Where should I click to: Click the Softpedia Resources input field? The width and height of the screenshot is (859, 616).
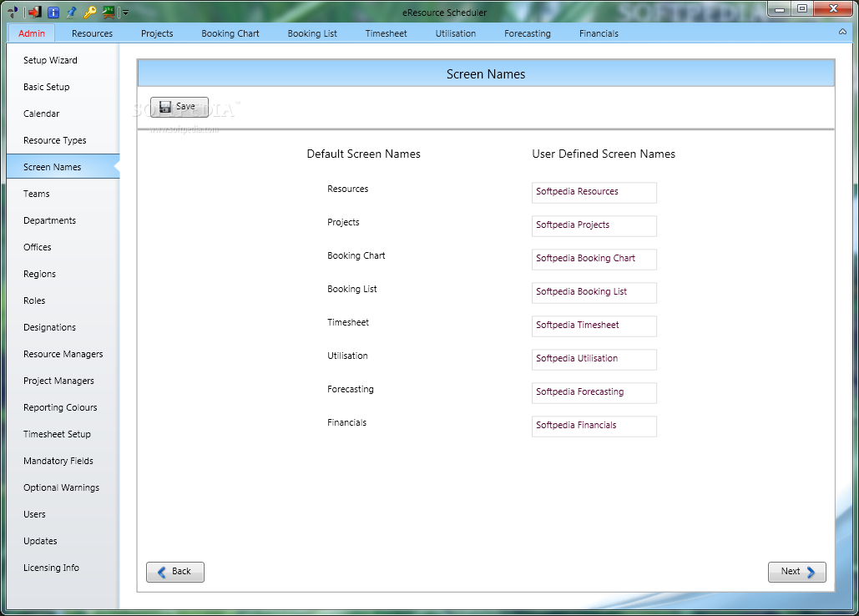(x=594, y=192)
